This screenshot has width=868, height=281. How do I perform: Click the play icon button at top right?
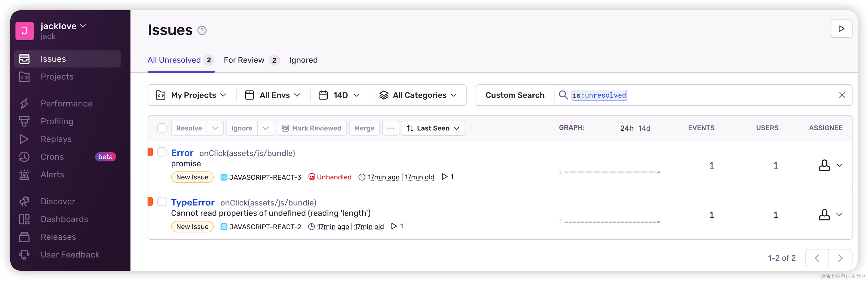point(841,29)
